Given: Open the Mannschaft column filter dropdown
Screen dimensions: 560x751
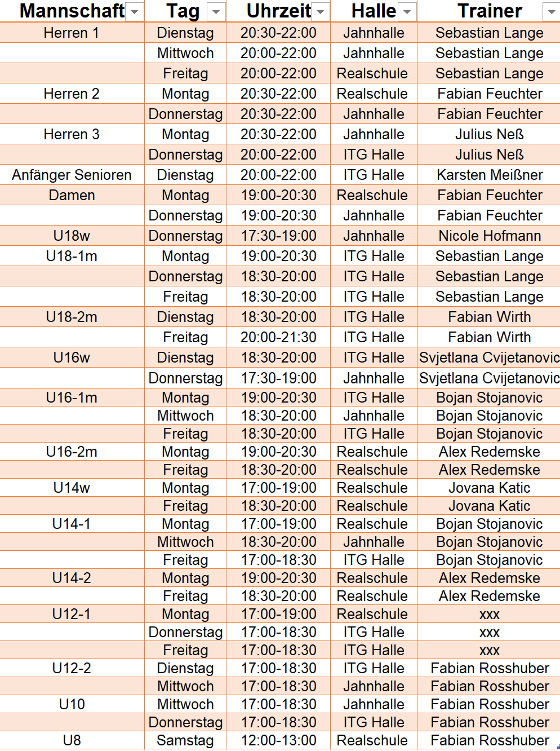Looking at the screenshot, I should [x=134, y=12].
